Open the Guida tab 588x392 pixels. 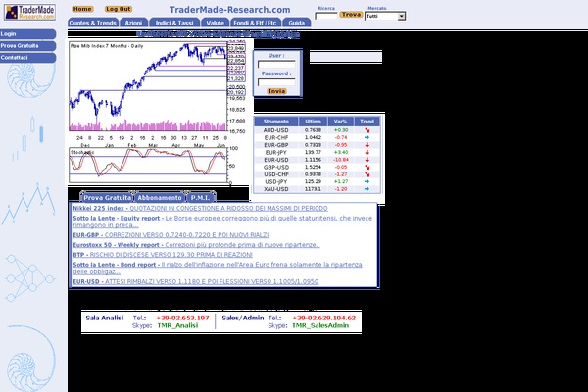coord(297,23)
